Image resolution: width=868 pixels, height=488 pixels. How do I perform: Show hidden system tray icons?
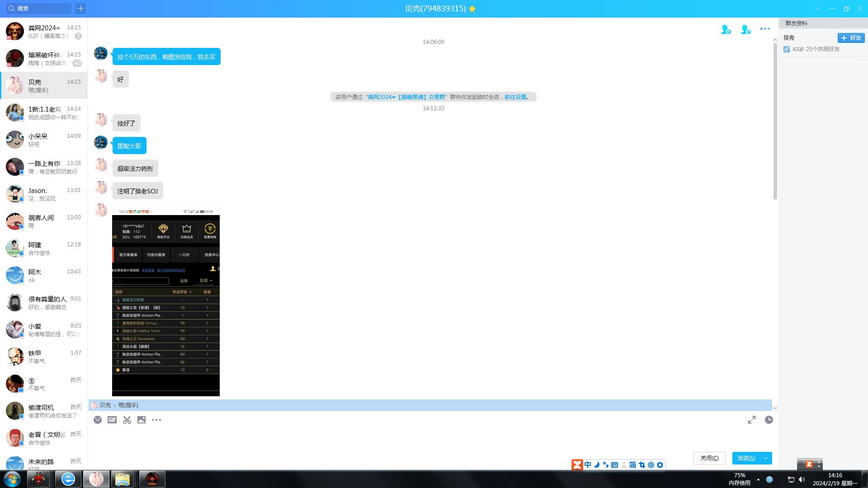tap(758, 479)
